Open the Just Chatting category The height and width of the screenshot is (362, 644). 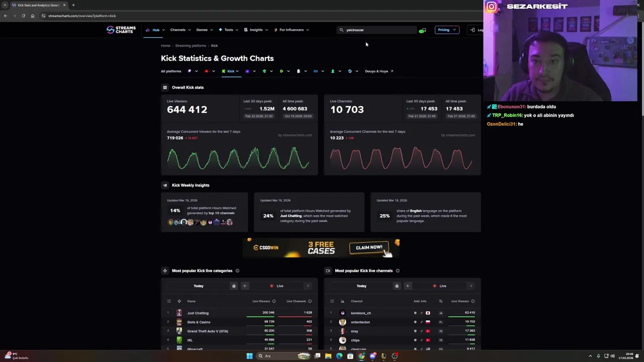tap(198, 313)
